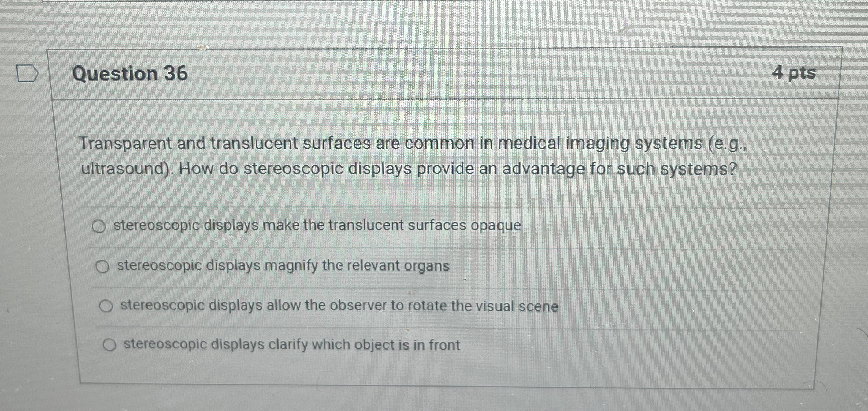Click the answer text about magnifying relevant organs

tap(282, 266)
